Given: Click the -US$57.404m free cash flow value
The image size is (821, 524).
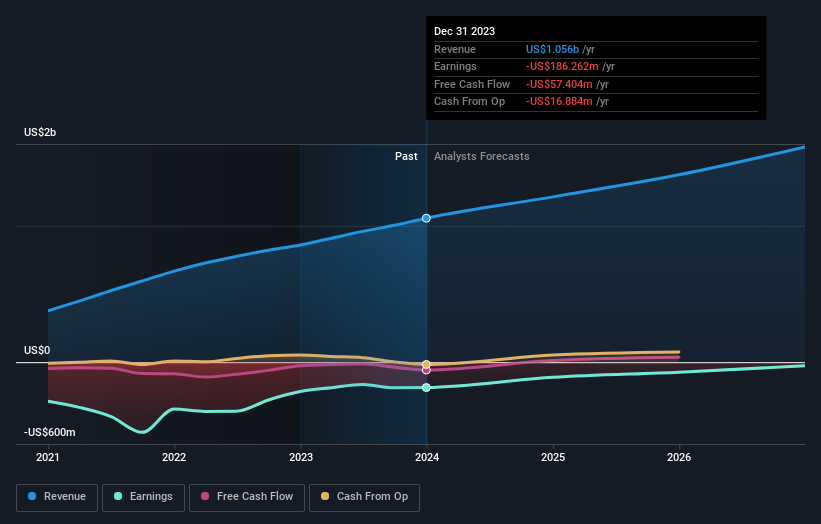Looking at the screenshot, I should 559,84.
